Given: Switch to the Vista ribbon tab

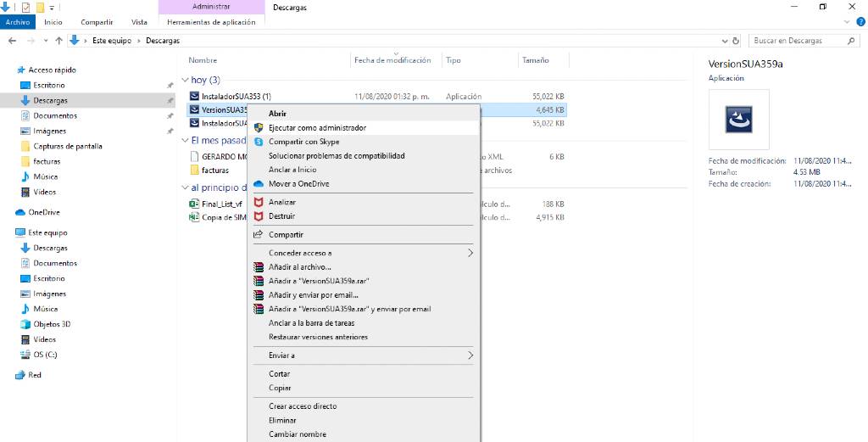Looking at the screenshot, I should [x=140, y=22].
